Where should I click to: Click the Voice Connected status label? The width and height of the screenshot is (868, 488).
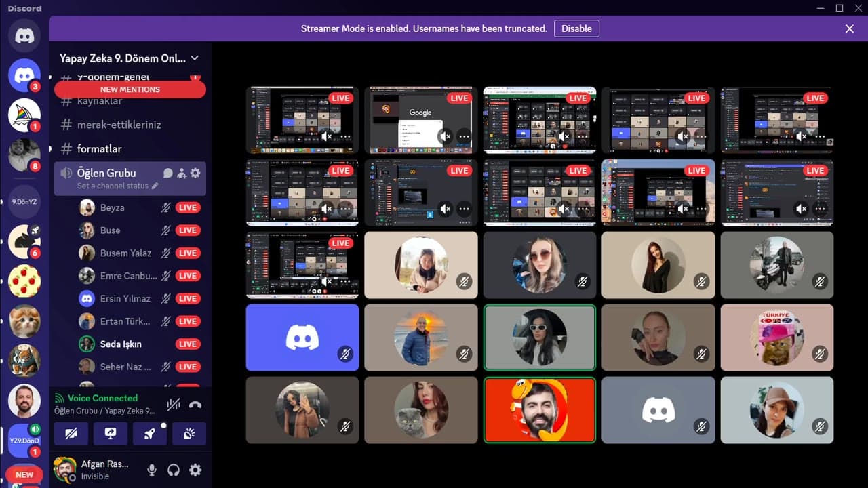pyautogui.click(x=102, y=399)
